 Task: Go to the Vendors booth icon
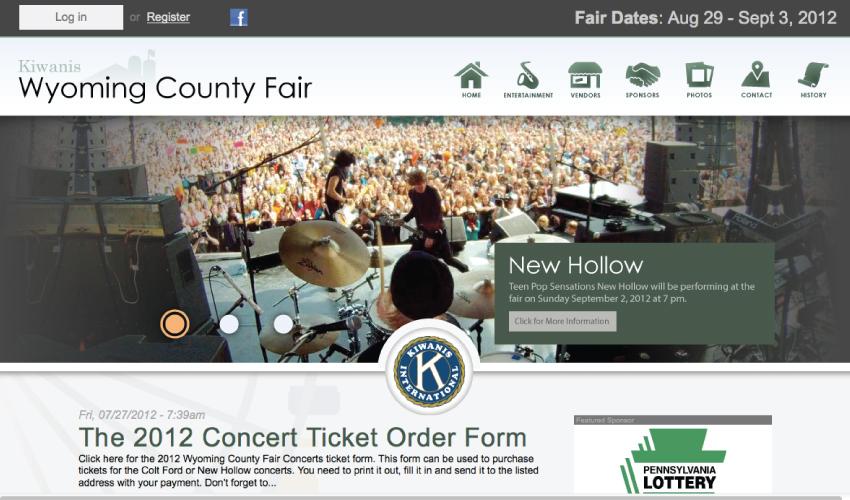click(585, 80)
